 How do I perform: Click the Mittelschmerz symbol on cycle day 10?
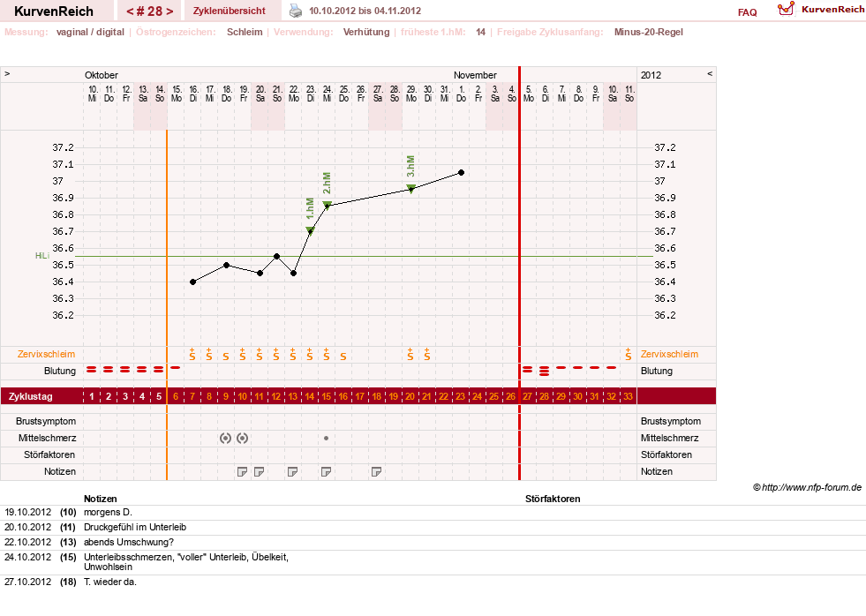click(242, 439)
